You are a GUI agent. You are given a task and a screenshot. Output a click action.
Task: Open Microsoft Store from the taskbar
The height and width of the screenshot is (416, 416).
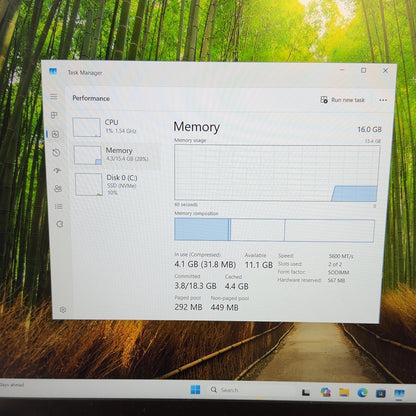tap(381, 394)
